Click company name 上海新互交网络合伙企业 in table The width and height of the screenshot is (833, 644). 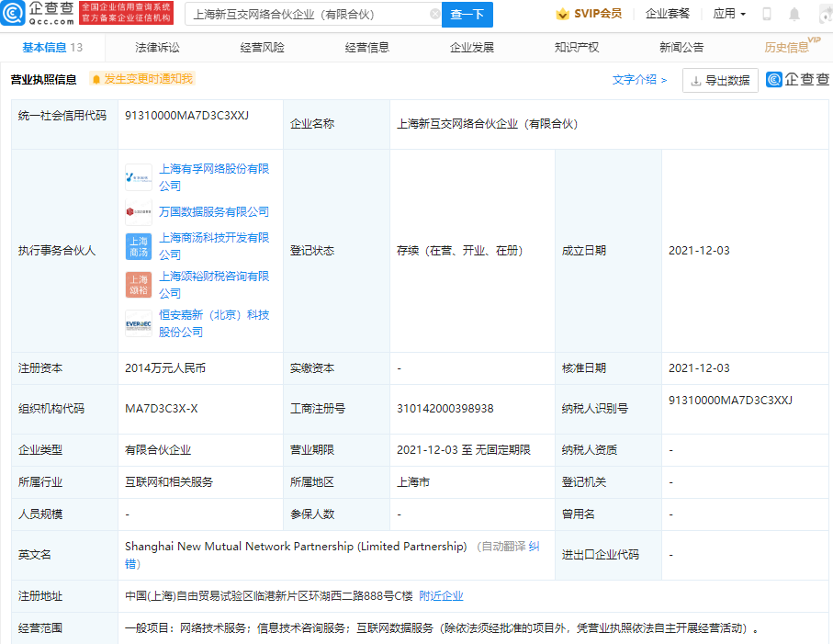487,124
